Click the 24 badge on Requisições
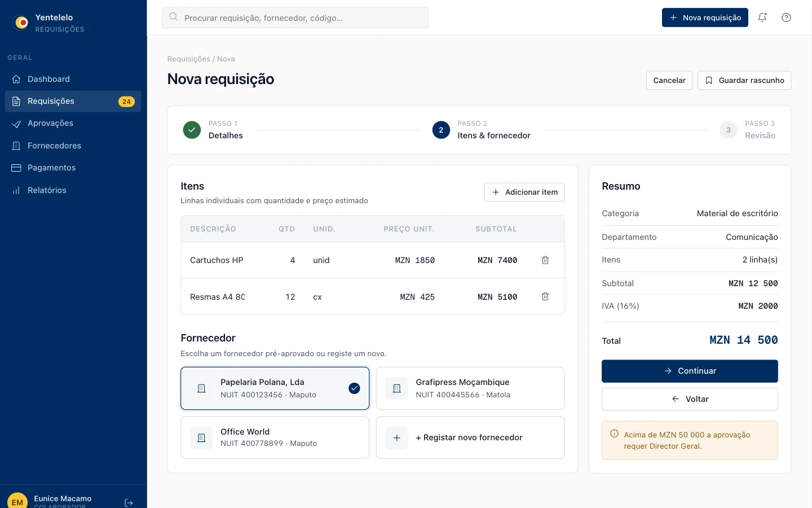Viewport: 812px width, 508px height. click(x=126, y=102)
